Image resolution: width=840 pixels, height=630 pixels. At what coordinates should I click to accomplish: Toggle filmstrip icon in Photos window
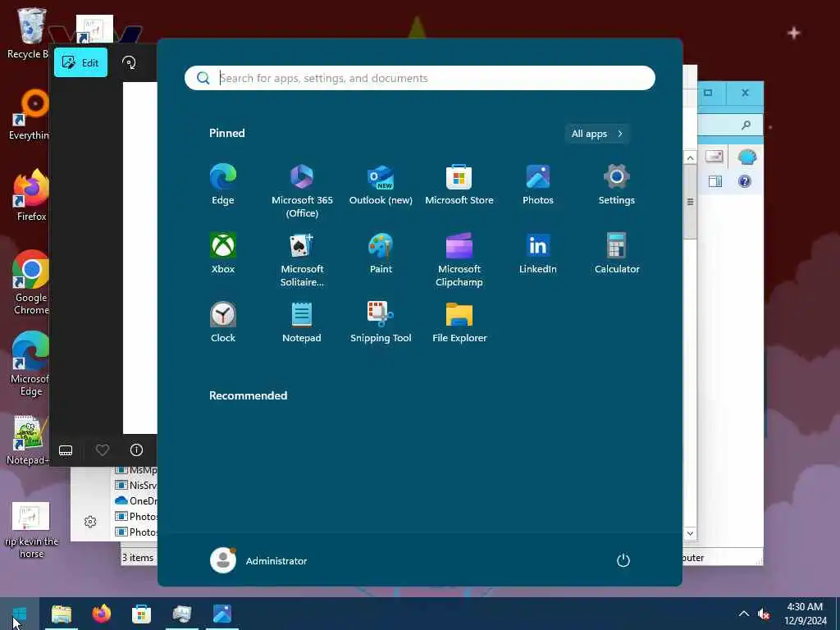(x=66, y=450)
